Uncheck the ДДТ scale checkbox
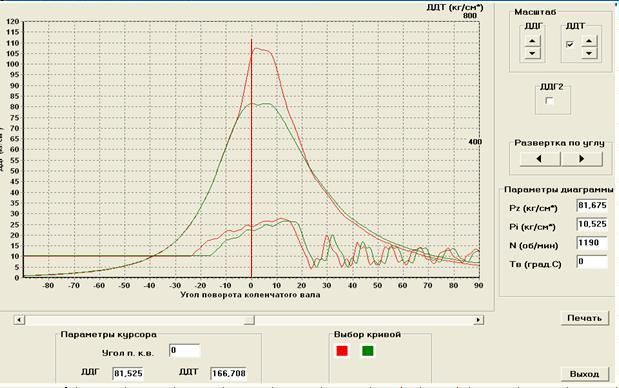This screenshot has width=619, height=388. 570,45
